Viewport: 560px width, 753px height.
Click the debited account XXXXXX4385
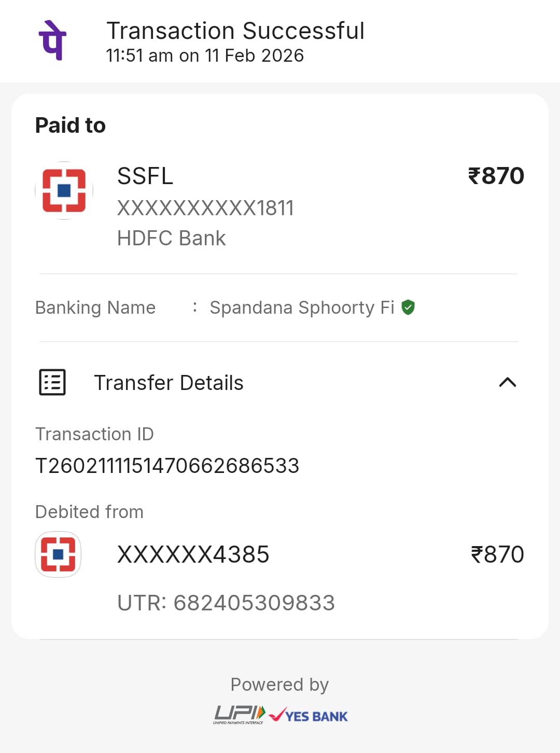click(x=193, y=554)
